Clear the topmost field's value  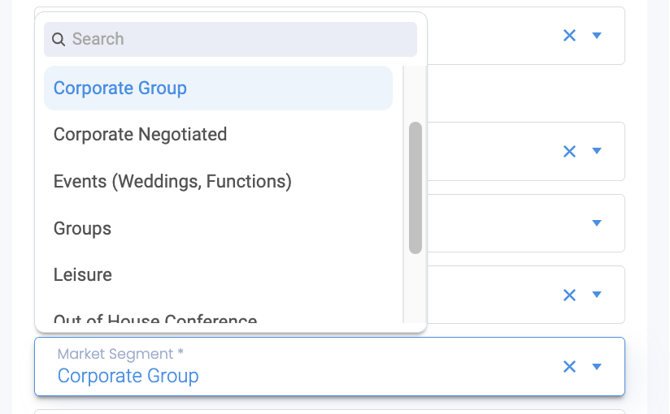point(569,35)
